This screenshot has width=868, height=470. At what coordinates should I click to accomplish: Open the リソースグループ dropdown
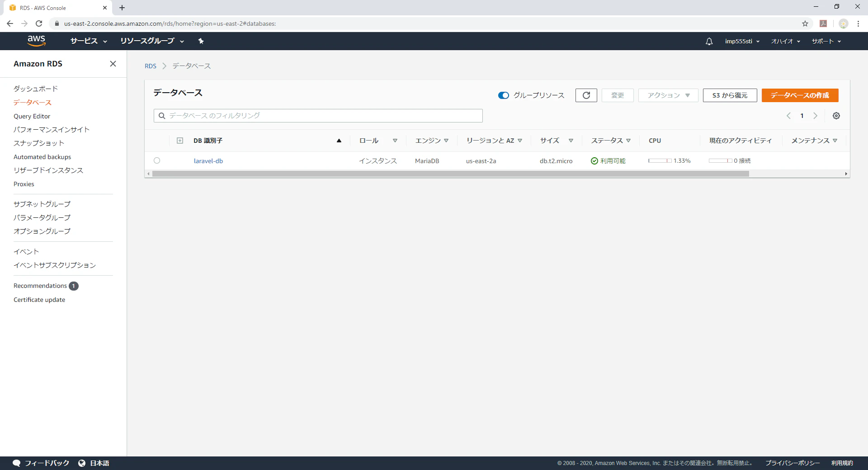click(x=152, y=41)
